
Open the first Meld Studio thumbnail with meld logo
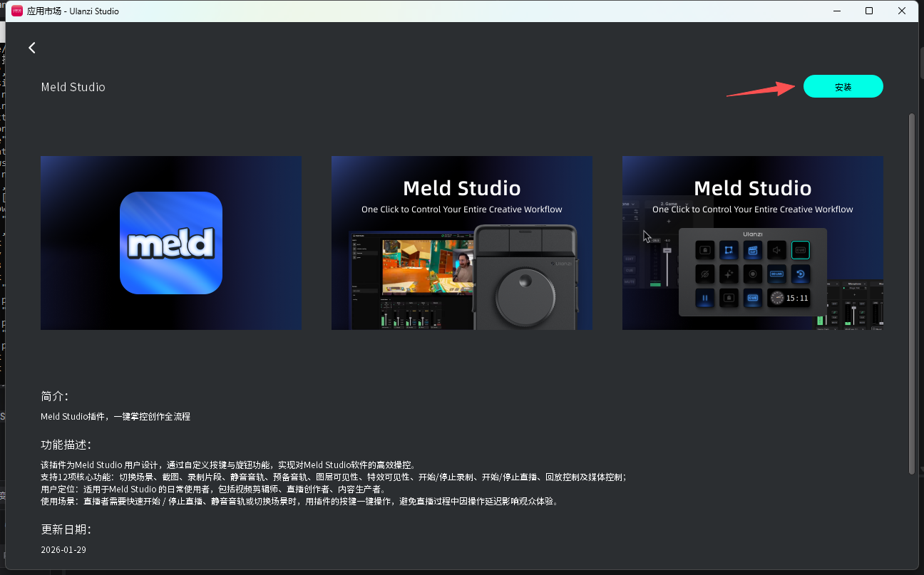171,242
